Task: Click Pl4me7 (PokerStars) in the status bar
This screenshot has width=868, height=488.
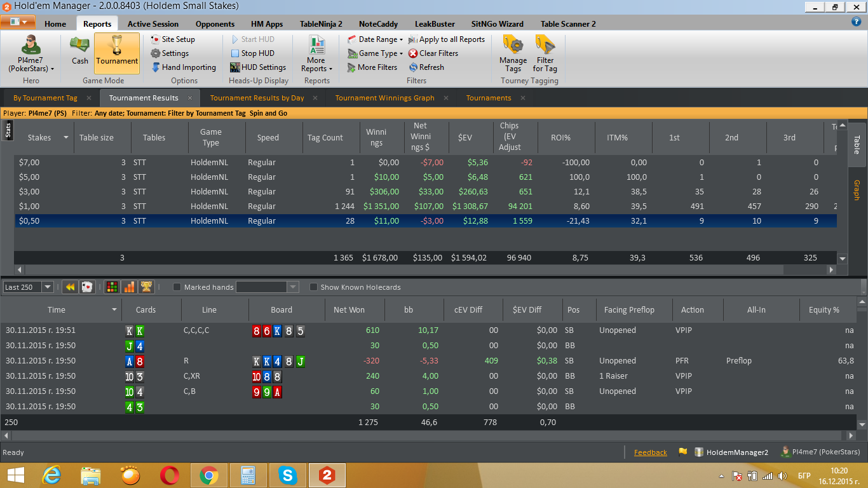Action: point(820,452)
